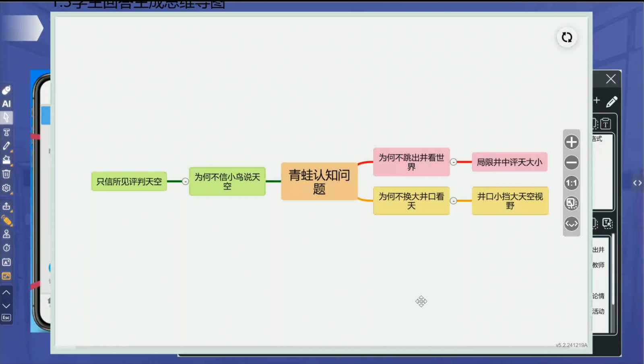Collapse the 为何不信小鸟说天空 branch

pyautogui.click(x=185, y=181)
